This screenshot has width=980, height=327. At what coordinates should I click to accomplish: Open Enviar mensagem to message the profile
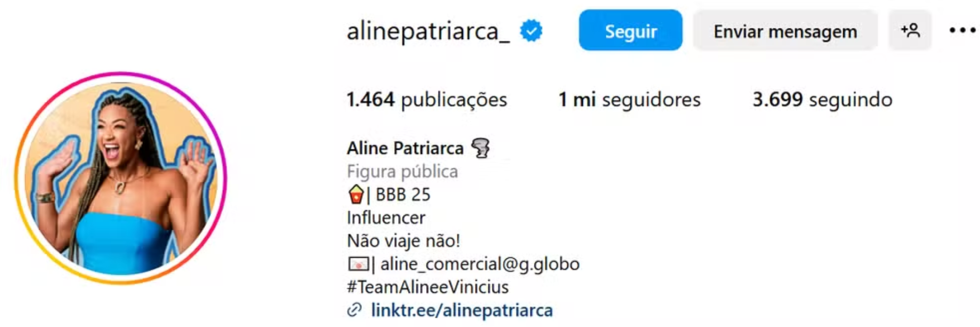point(785,30)
